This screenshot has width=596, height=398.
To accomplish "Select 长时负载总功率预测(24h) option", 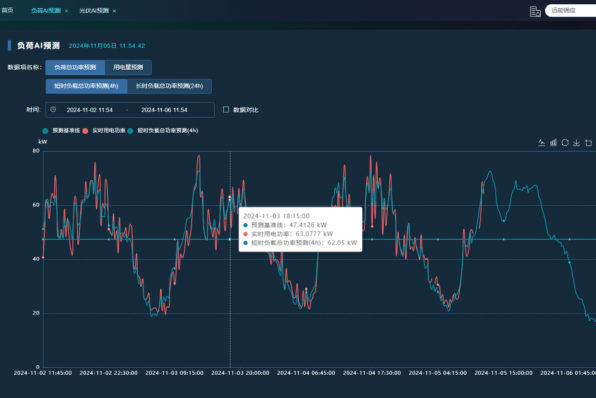I will click(170, 86).
